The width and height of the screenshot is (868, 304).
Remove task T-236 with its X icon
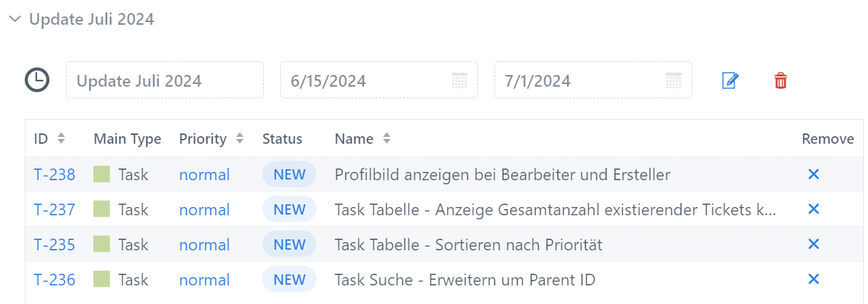(x=814, y=279)
